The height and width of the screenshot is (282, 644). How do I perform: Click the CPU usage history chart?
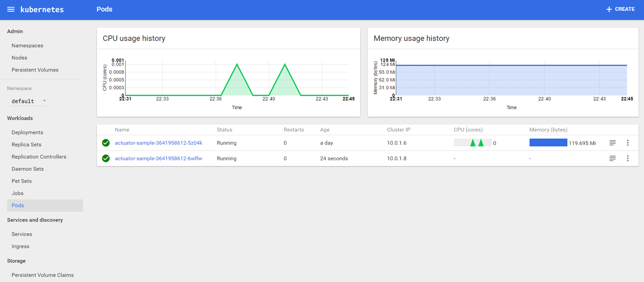(x=235, y=80)
